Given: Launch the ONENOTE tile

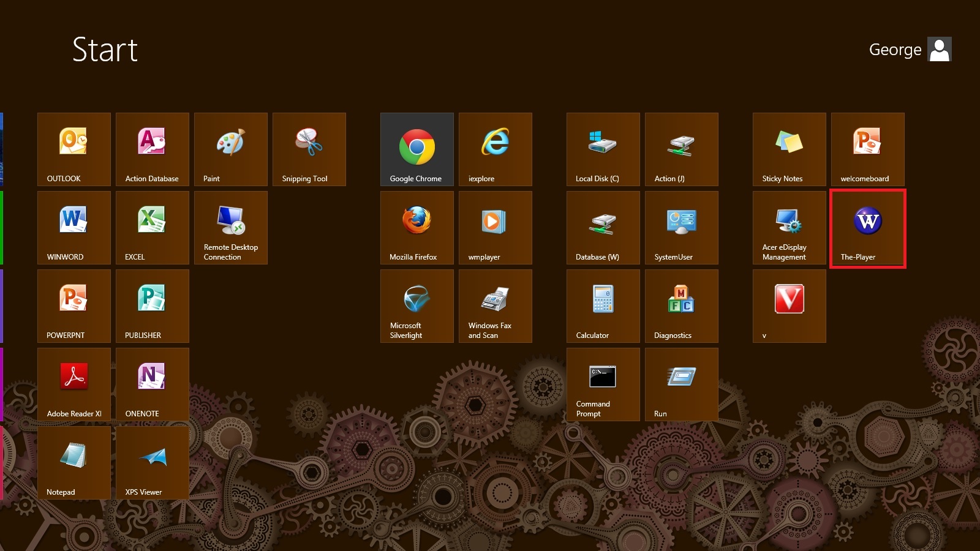Looking at the screenshot, I should point(153,384).
